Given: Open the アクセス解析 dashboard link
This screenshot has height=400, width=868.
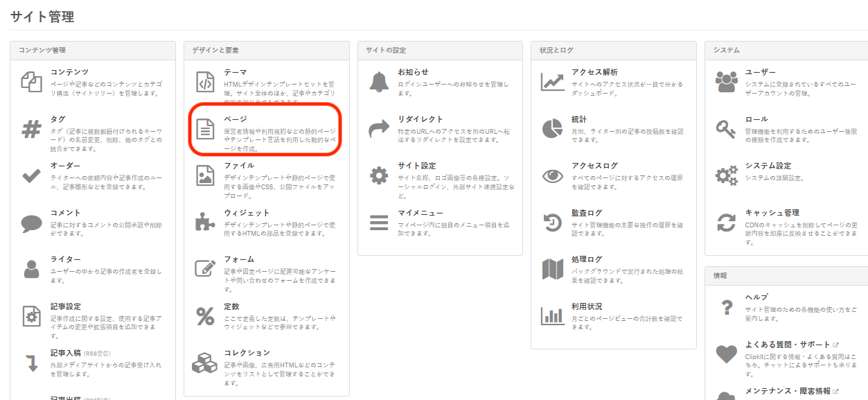Looking at the screenshot, I should (594, 72).
